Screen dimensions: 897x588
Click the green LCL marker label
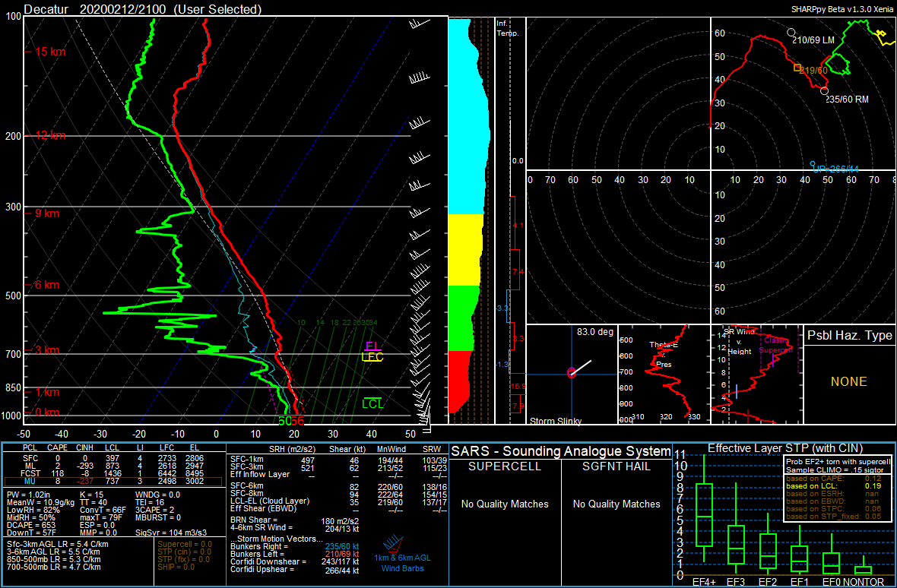pos(372,404)
